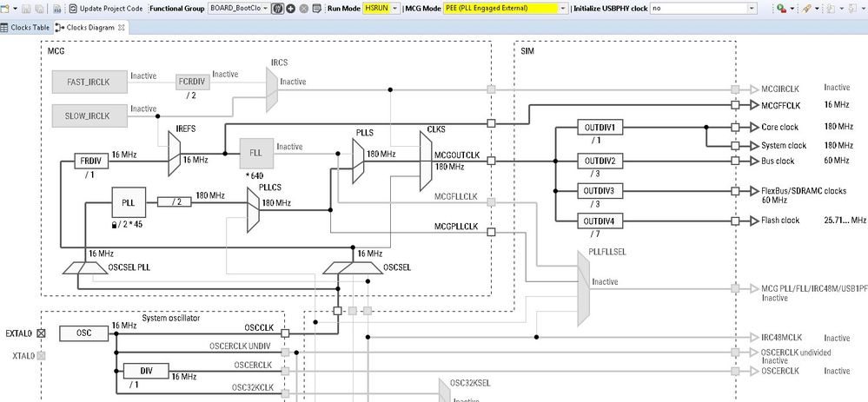
Task: Select the OUTDIV2 divider block
Action: point(600,161)
